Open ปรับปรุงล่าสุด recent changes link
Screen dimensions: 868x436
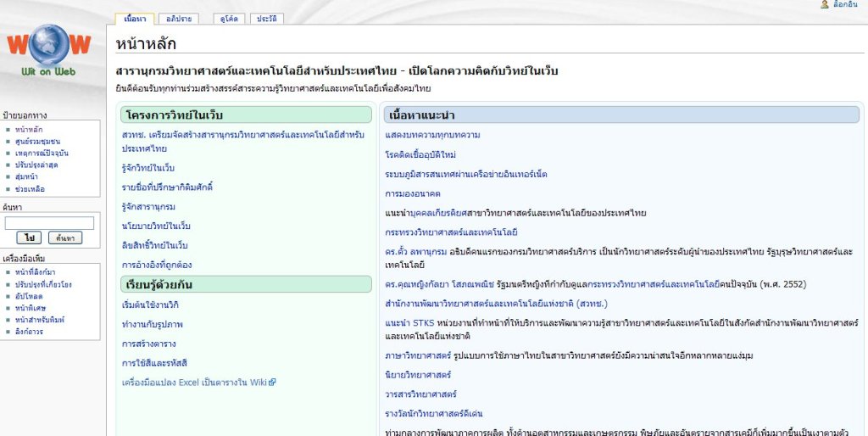click(x=36, y=165)
